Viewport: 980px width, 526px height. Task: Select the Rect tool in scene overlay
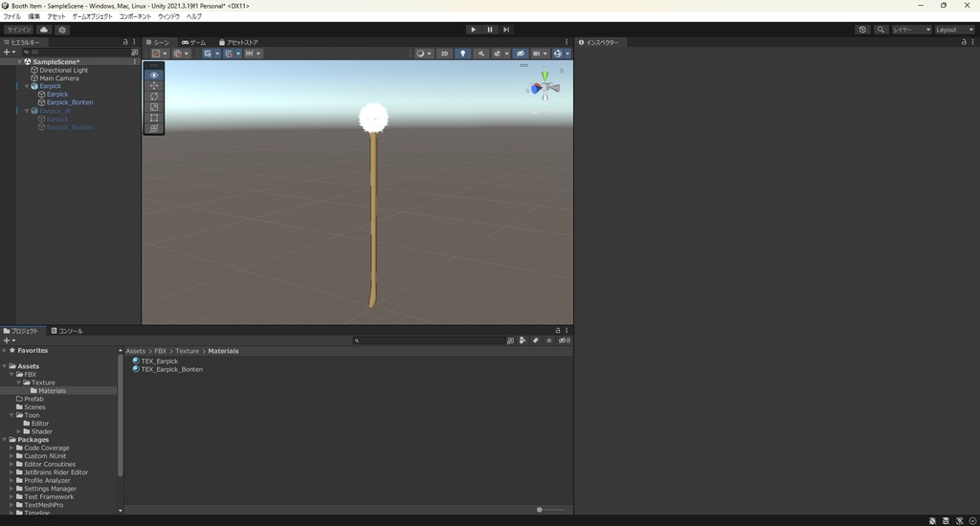[x=154, y=118]
